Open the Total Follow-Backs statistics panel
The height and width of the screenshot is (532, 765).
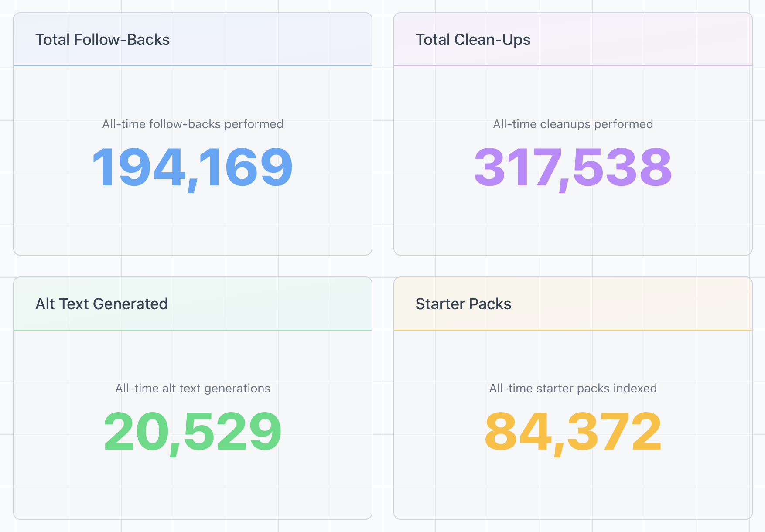coord(193,133)
